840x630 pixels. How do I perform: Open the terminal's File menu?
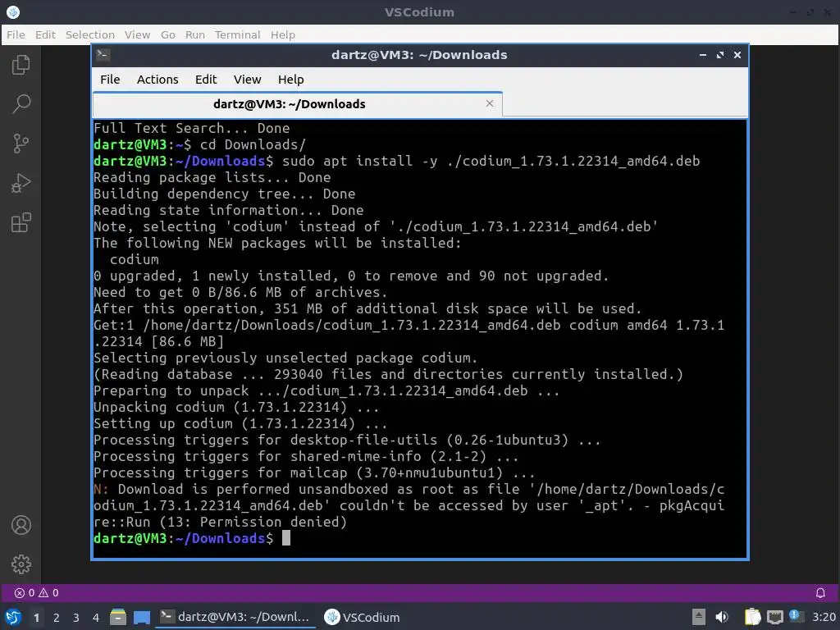pyautogui.click(x=110, y=80)
